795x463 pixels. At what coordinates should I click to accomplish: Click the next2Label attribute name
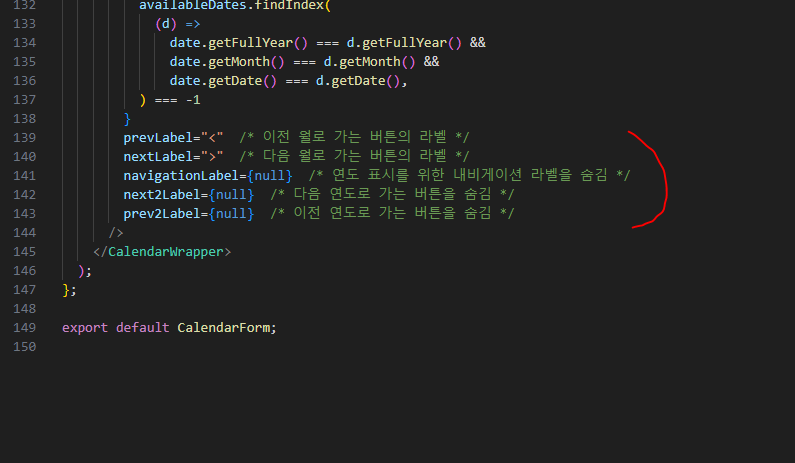point(162,195)
